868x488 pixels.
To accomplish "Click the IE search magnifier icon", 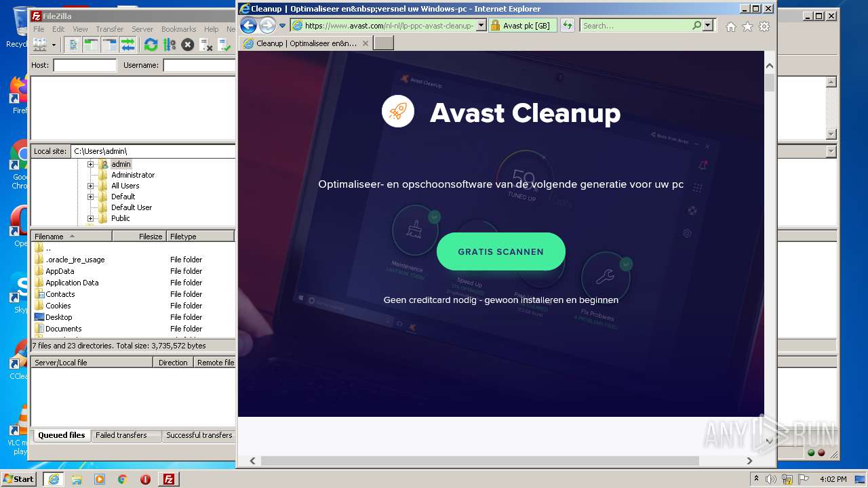I will tap(696, 26).
